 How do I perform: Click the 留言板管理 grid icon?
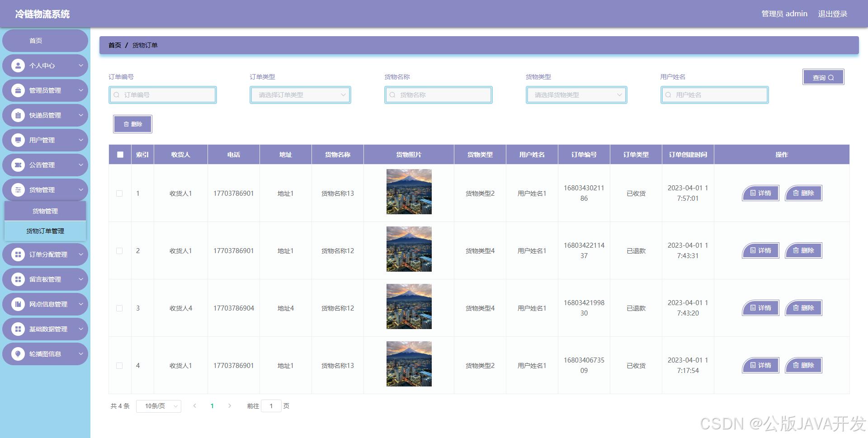pyautogui.click(x=18, y=279)
